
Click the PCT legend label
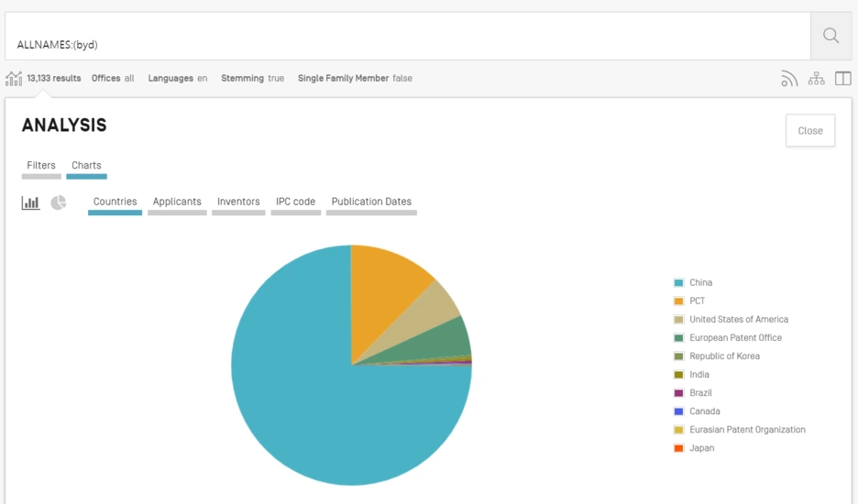click(x=697, y=301)
